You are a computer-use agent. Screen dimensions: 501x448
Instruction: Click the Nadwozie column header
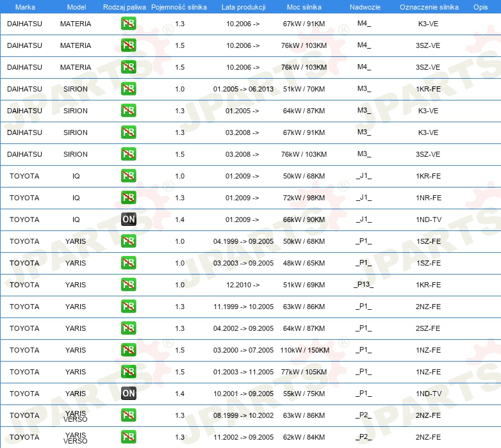(x=365, y=7)
